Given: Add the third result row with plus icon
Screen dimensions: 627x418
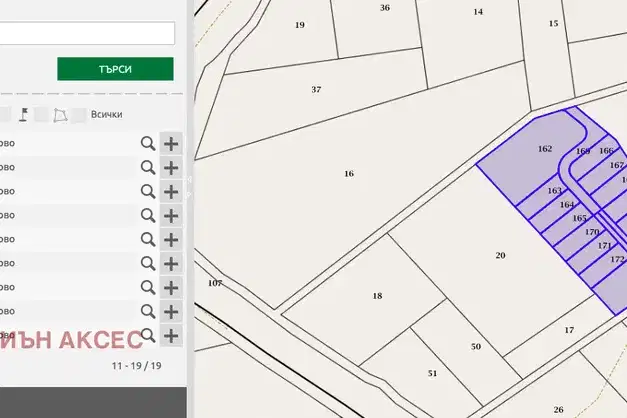Looking at the screenshot, I should [171, 192].
